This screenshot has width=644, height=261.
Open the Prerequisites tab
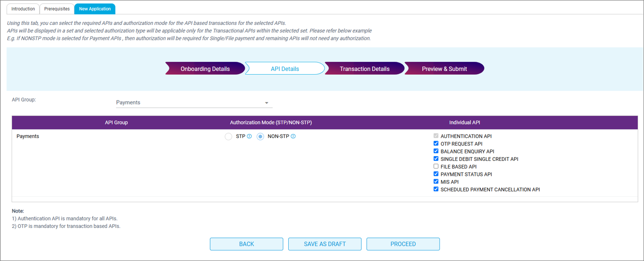(57, 9)
